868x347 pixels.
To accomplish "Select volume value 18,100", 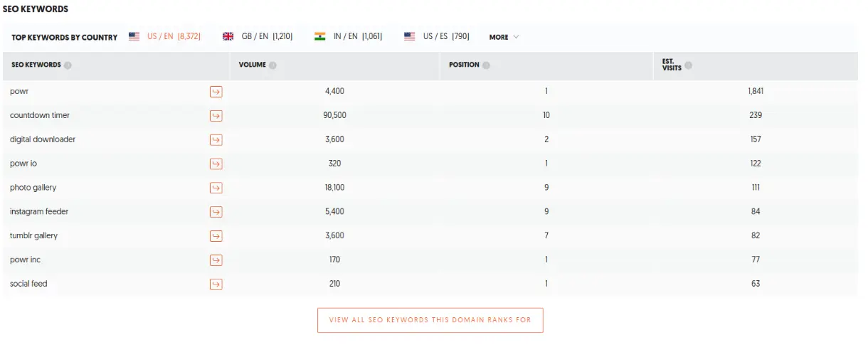I will (334, 188).
